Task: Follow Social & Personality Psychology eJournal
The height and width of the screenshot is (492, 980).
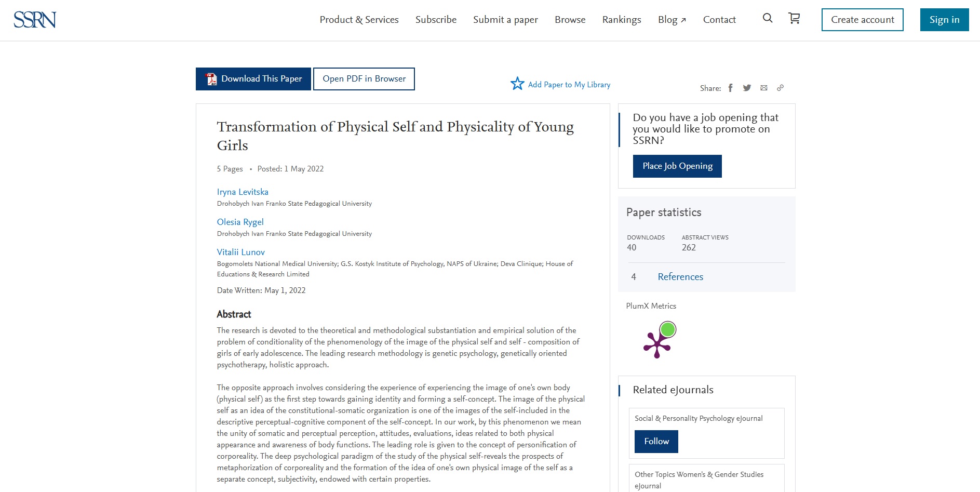Action: [656, 442]
